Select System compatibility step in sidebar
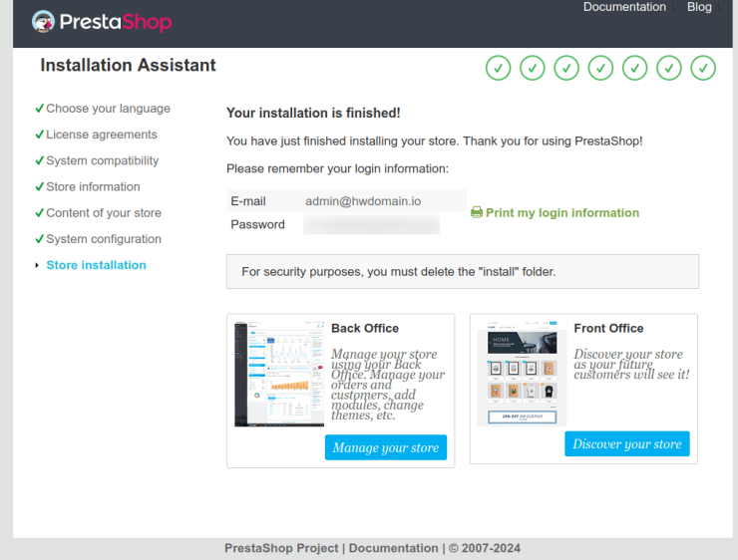This screenshot has width=738, height=560. pos(102,160)
